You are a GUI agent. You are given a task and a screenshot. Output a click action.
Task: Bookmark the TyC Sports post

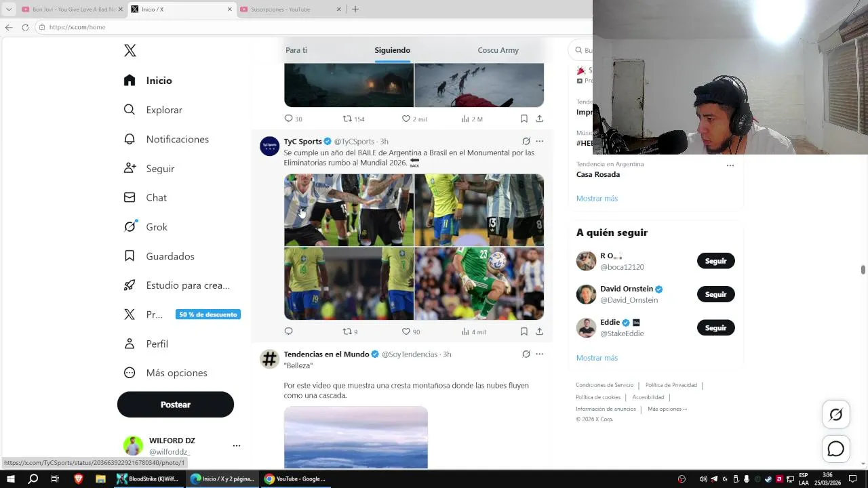point(524,331)
